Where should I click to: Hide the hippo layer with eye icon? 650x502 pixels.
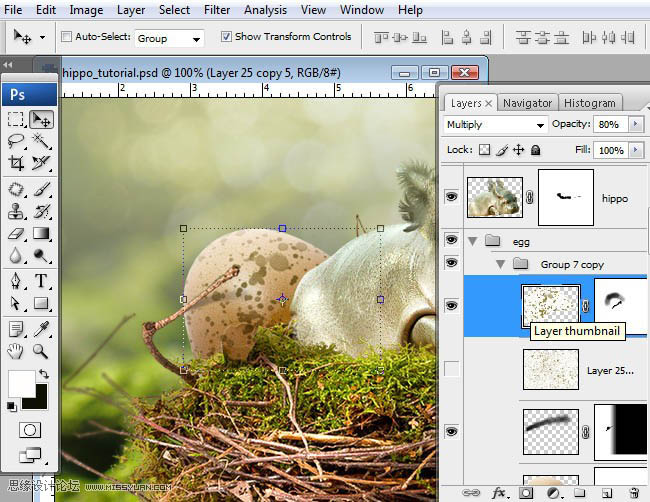point(451,196)
